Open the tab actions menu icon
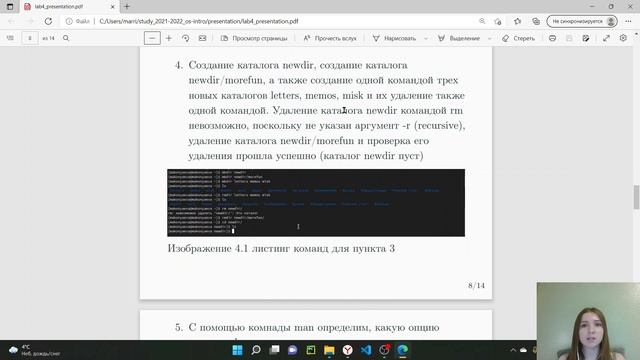 click(10, 7)
